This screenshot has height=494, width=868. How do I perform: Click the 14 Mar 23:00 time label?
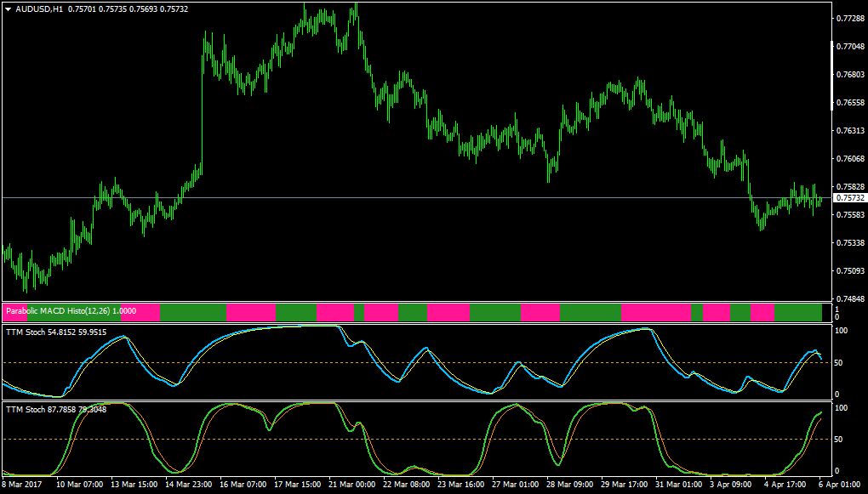point(189,484)
